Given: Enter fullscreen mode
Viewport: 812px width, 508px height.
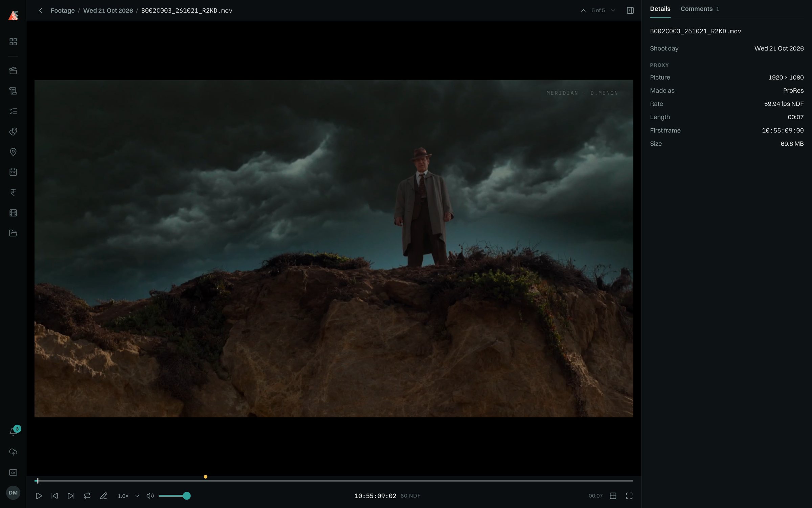Looking at the screenshot, I should pyautogui.click(x=629, y=496).
